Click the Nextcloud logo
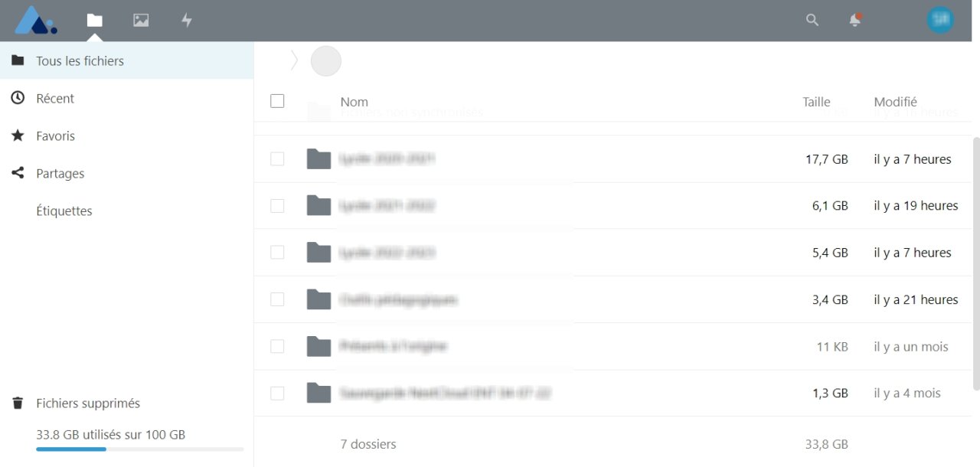The height and width of the screenshot is (467, 980). tap(36, 21)
